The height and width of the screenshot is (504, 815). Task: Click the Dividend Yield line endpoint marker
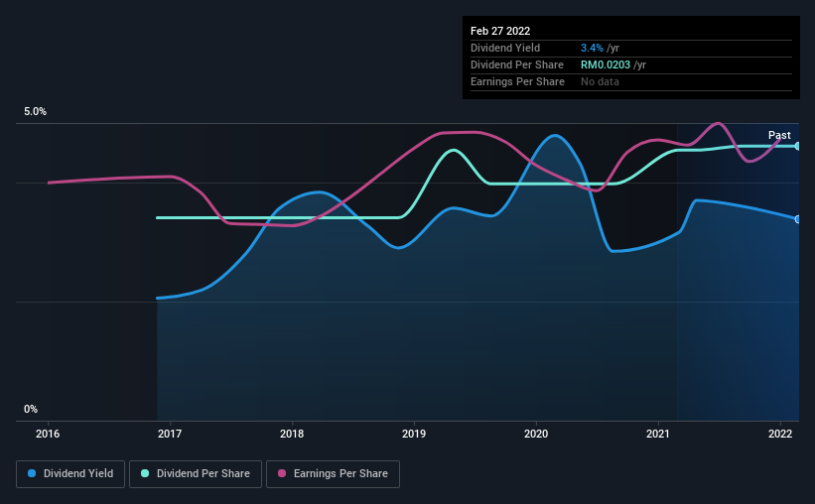798,219
